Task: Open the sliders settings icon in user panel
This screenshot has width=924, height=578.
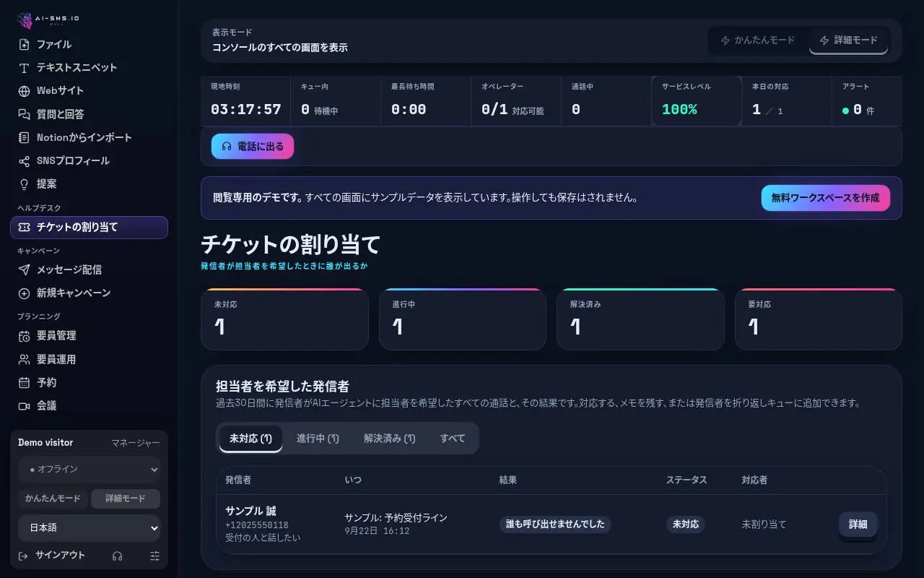Action: (154, 556)
